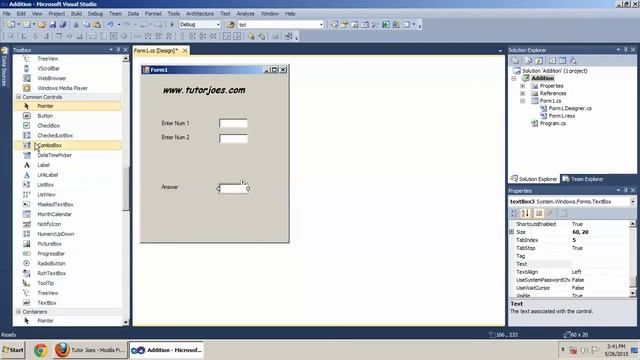The image size is (640, 360).
Task: Select RichTextBox in the Toolbox
Action: pos(51,273)
